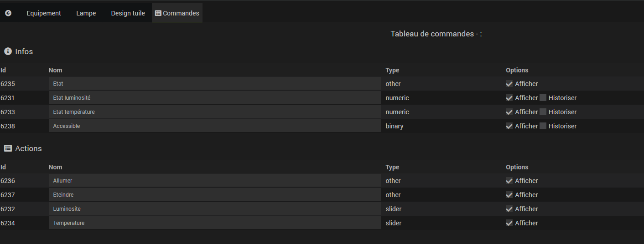Open the Equipement tab

point(44,13)
